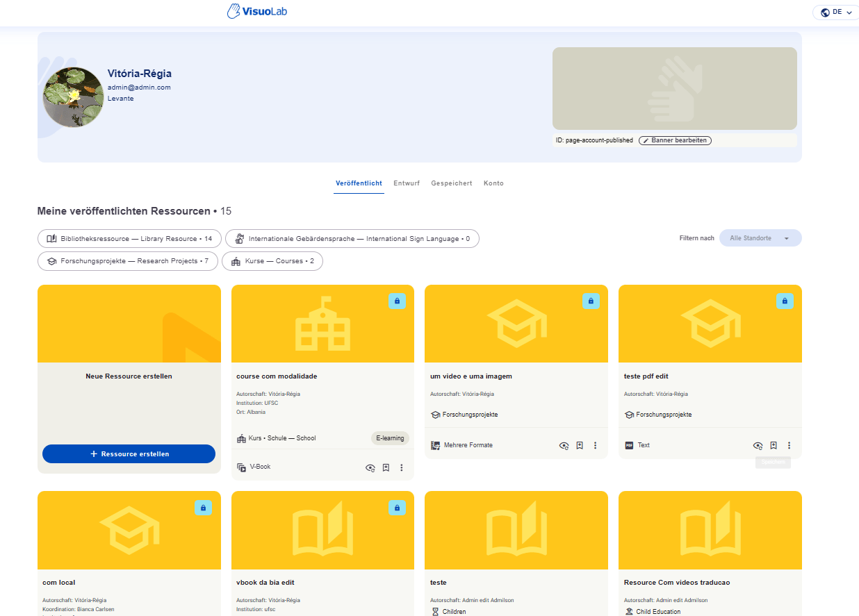
Task: Open the teste card title
Action: (438, 583)
